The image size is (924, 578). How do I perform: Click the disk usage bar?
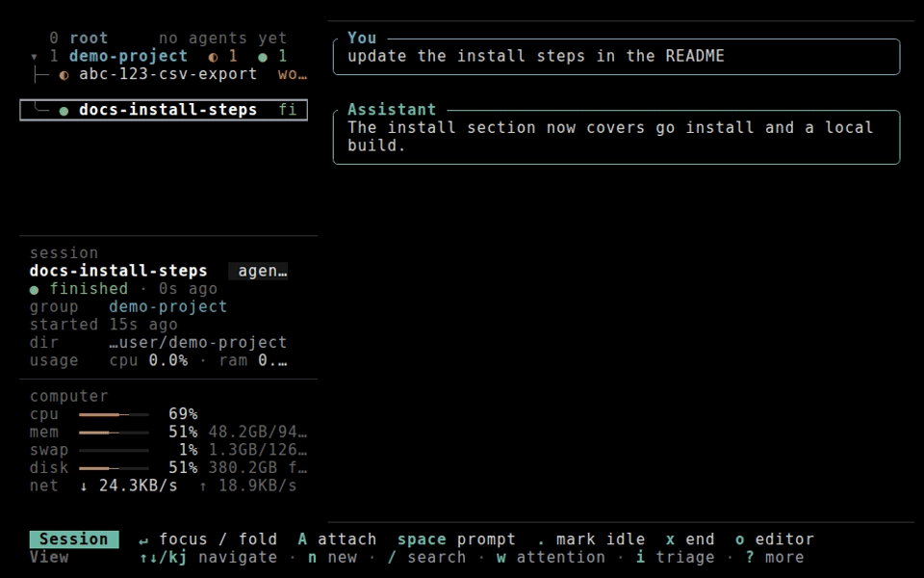pyautogui.click(x=114, y=468)
